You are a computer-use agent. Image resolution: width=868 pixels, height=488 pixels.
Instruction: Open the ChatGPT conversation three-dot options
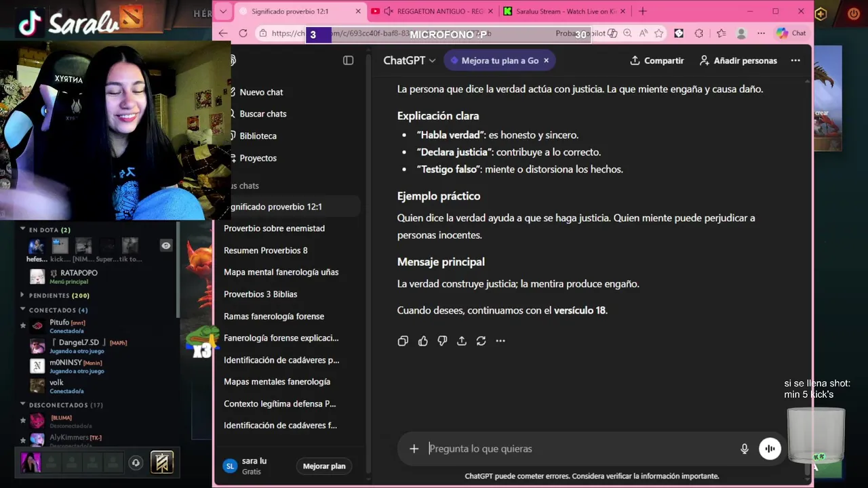[x=795, y=60]
